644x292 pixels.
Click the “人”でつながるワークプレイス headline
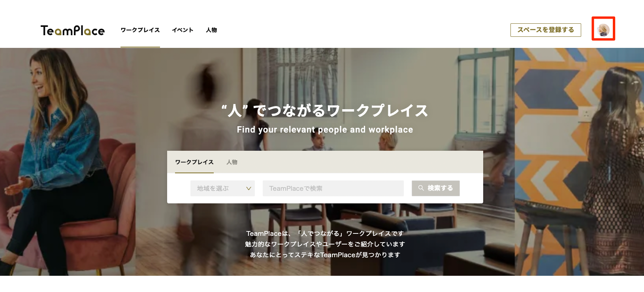(x=325, y=110)
